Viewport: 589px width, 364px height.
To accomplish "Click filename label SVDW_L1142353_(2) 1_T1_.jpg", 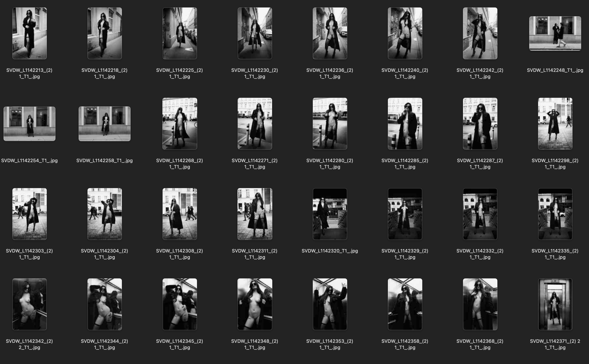I will tap(330, 344).
